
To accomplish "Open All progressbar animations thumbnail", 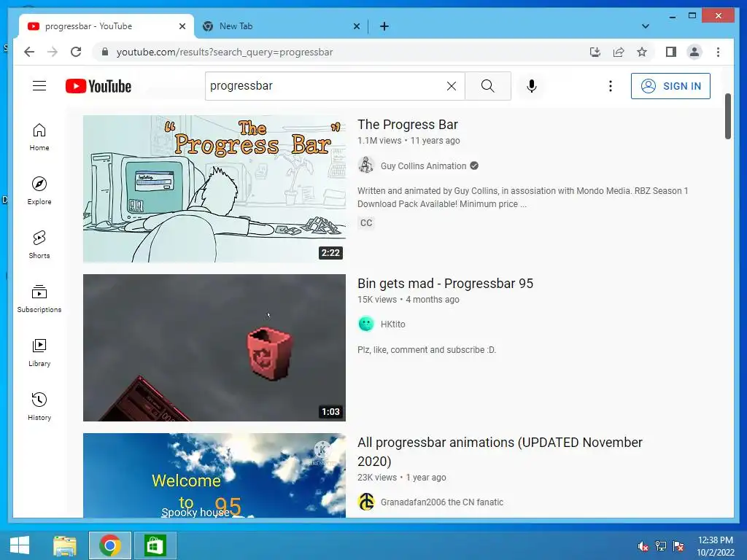I will pos(214,475).
